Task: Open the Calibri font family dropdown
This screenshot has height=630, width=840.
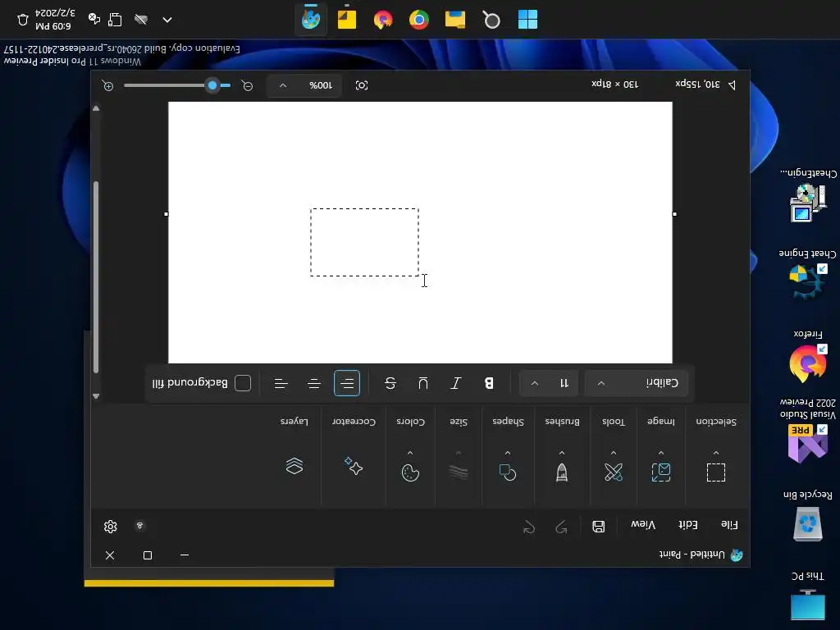Action: tap(637, 383)
